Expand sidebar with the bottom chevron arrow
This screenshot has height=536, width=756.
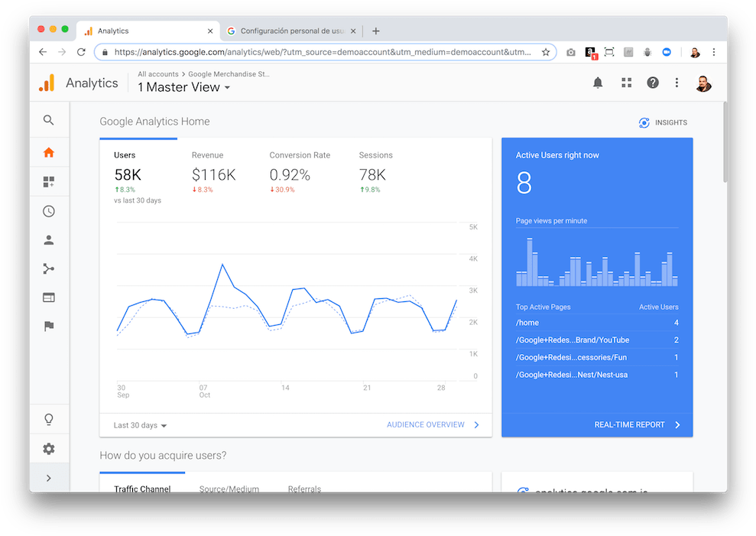[49, 478]
